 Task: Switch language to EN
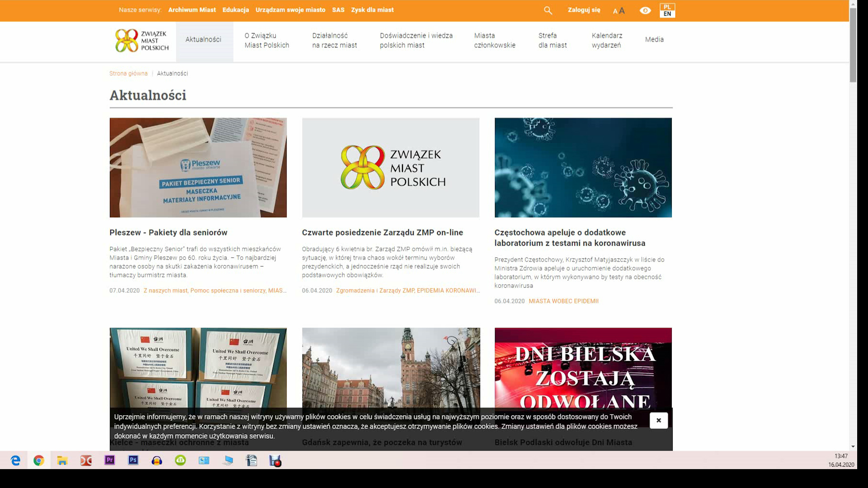click(667, 14)
